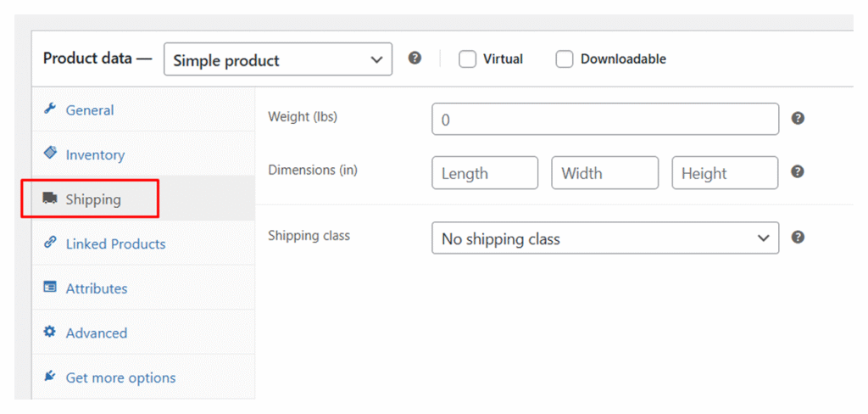Select the Height dimension field
This screenshot has width=868, height=414.
(x=725, y=173)
